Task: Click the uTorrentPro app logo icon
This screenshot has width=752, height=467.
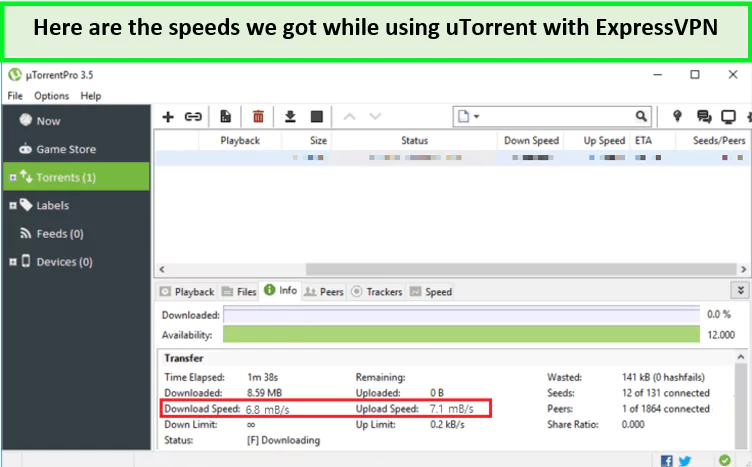Action: (15, 75)
